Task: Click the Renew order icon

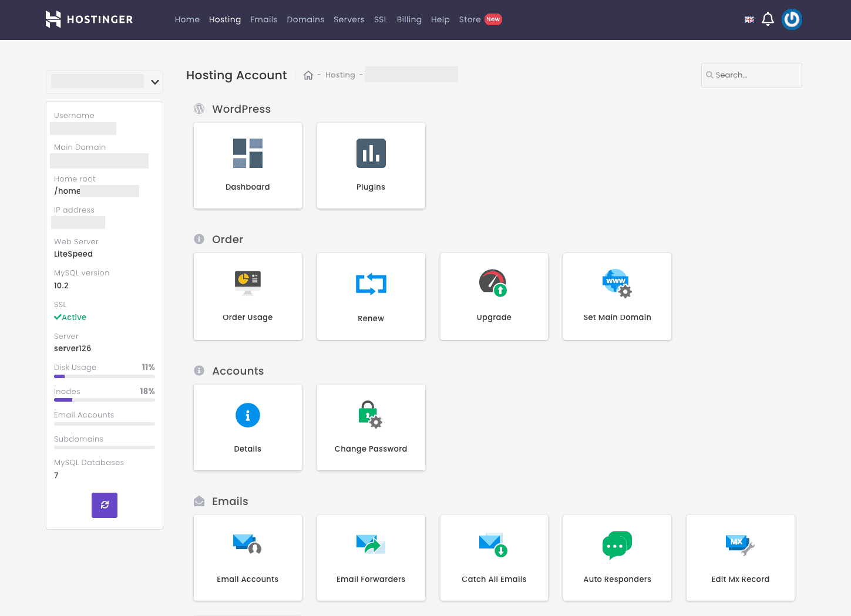Action: point(371,284)
